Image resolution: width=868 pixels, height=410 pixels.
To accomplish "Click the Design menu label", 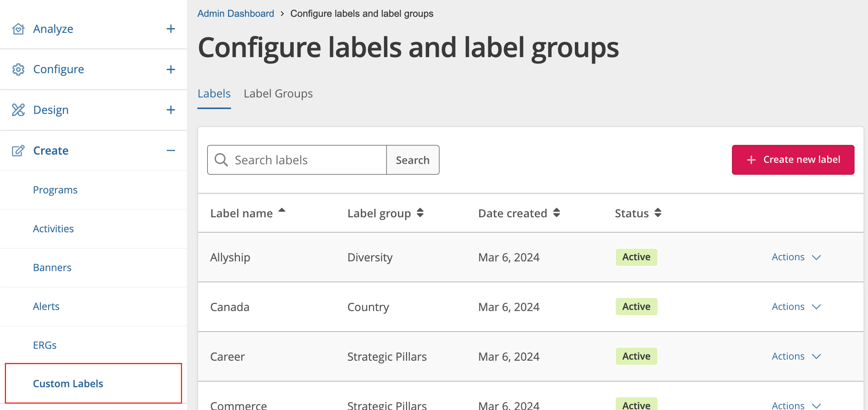I will coord(51,110).
